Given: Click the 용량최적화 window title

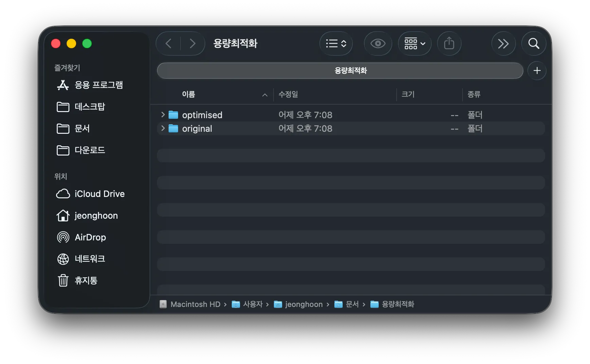Looking at the screenshot, I should point(236,43).
